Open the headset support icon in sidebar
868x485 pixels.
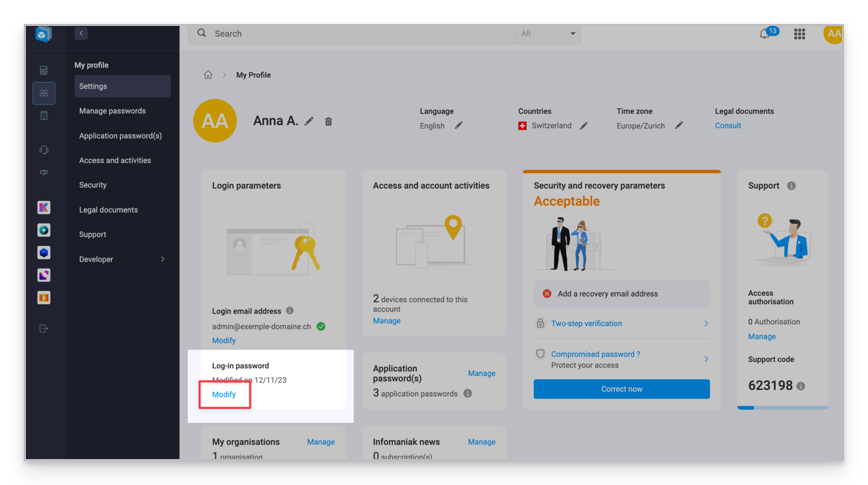(44, 150)
